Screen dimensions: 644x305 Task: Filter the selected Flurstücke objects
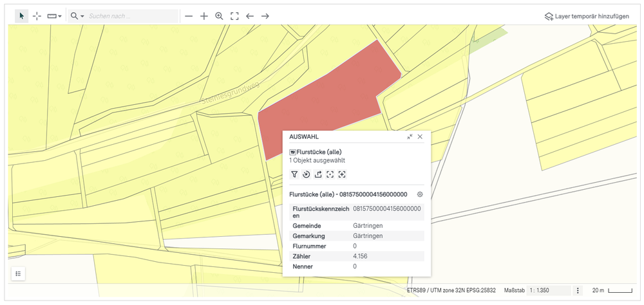(x=294, y=174)
